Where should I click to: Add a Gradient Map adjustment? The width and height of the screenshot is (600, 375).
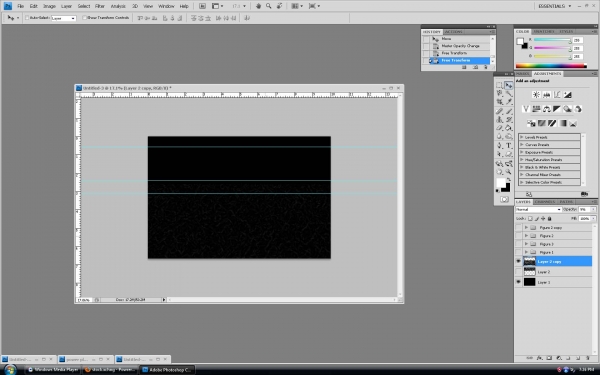562,123
